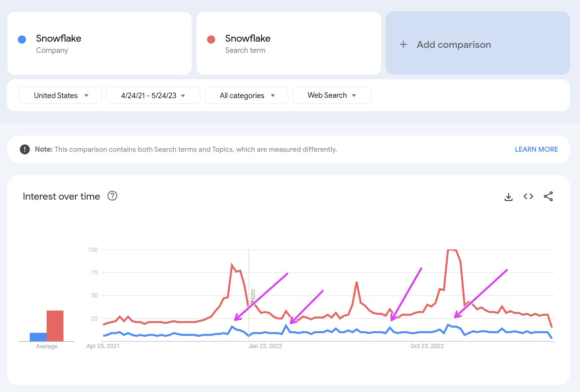The height and width of the screenshot is (392, 580).
Task: Click the exclamation note icon
Action: pyautogui.click(x=25, y=149)
